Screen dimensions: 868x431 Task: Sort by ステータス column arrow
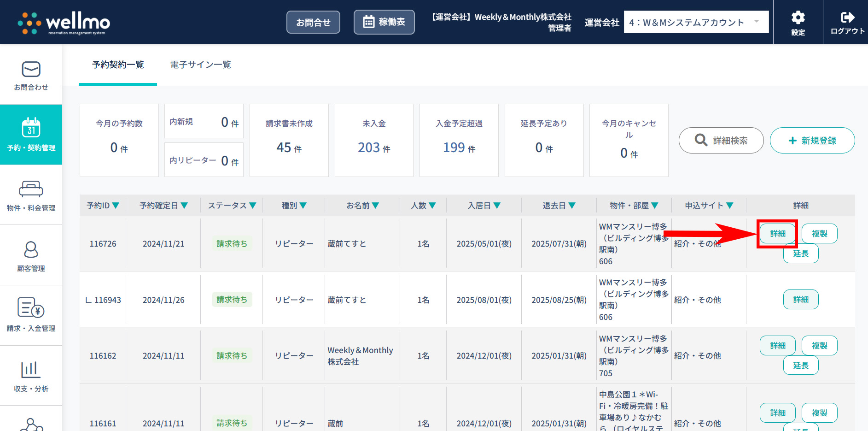253,206
